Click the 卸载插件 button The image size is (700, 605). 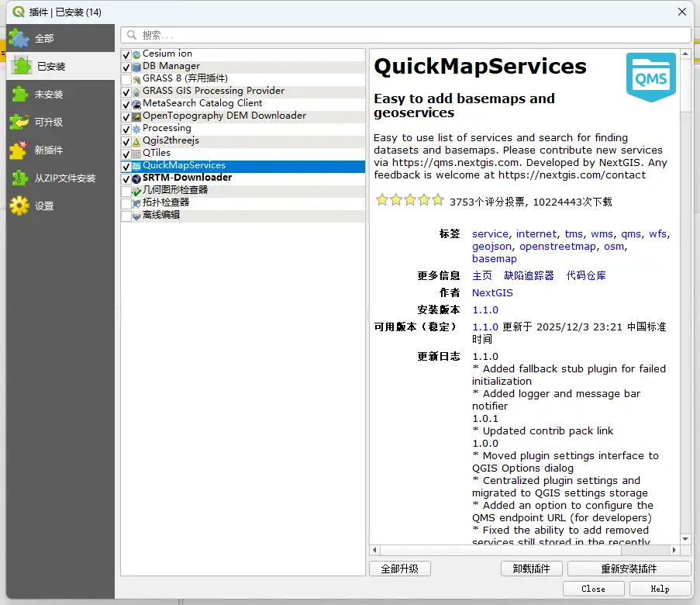(532, 569)
